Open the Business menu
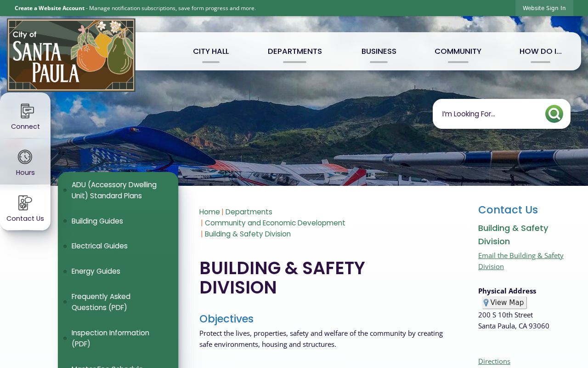Image resolution: width=588 pixels, height=368 pixels. pyautogui.click(x=379, y=52)
